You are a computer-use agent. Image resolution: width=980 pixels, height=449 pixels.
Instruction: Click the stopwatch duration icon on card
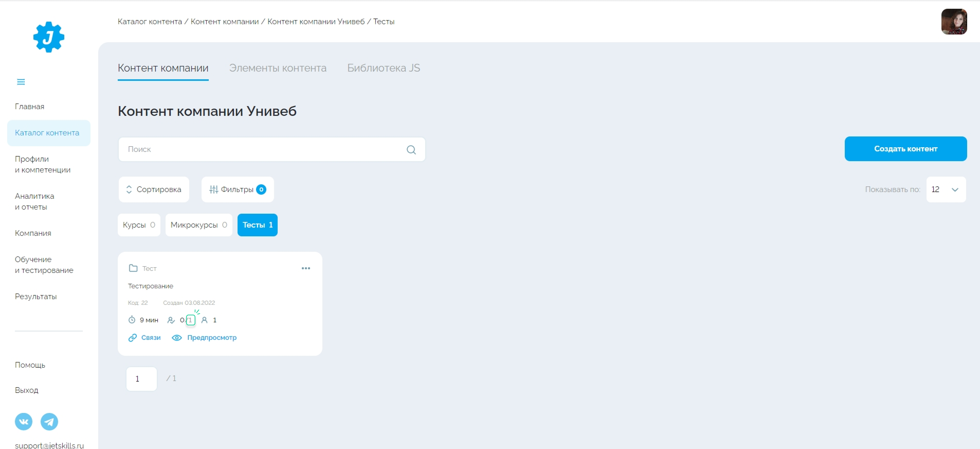pyautogui.click(x=132, y=320)
